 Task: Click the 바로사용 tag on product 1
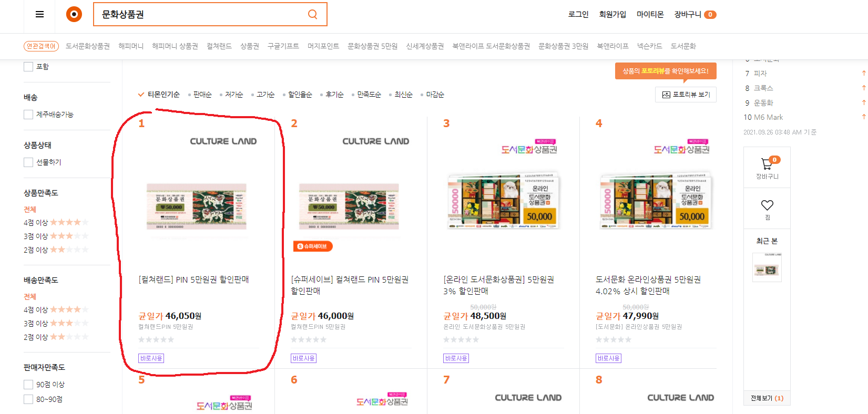click(151, 358)
